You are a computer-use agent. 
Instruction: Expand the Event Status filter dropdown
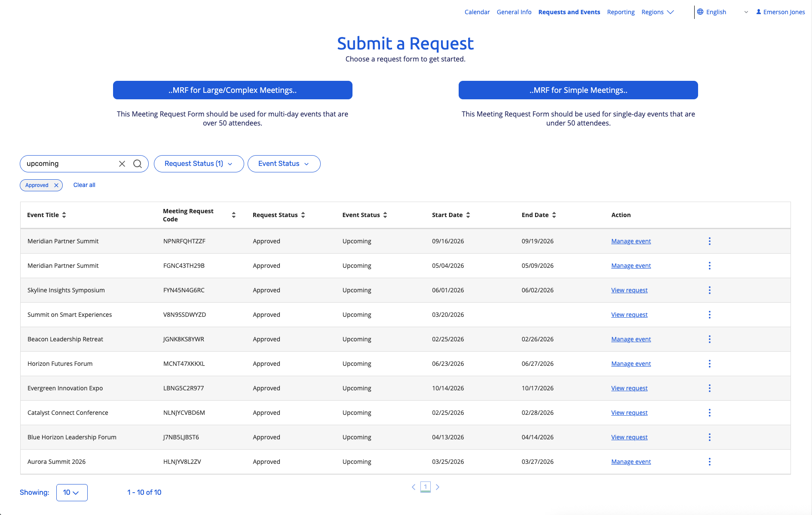pos(284,164)
